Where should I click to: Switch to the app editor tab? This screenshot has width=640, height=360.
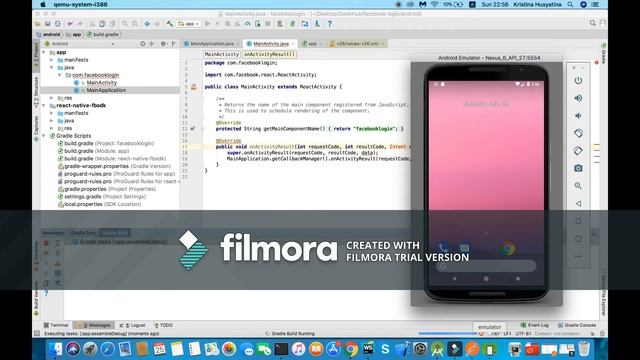(312, 44)
